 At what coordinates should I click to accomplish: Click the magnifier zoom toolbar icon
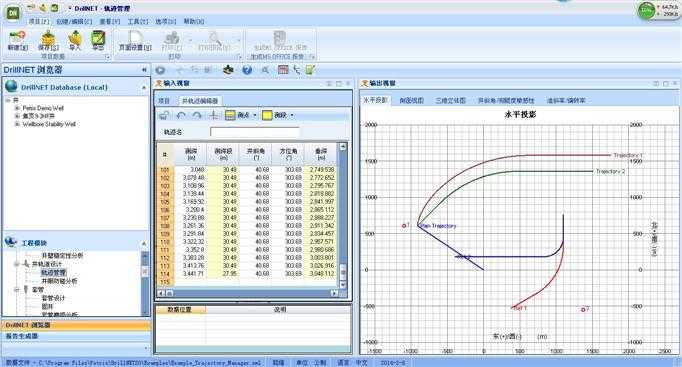tap(265, 70)
